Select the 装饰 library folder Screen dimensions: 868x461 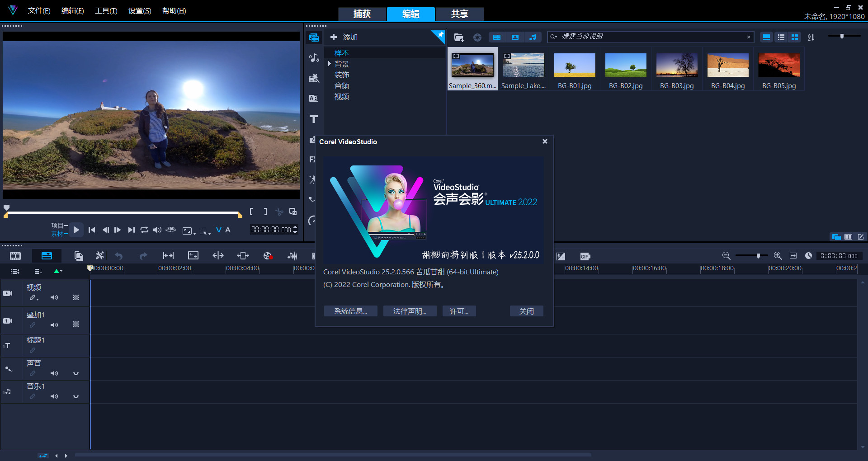coord(342,75)
